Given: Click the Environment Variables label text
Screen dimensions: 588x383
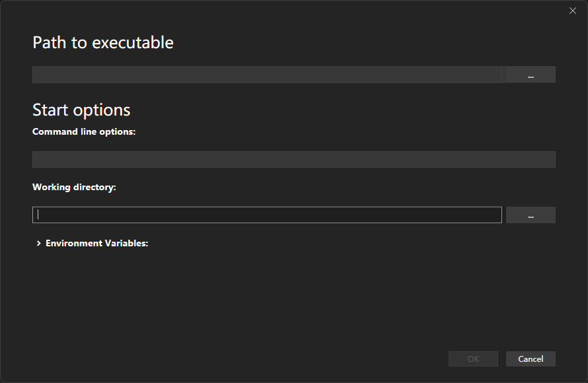Looking at the screenshot, I should (96, 244).
